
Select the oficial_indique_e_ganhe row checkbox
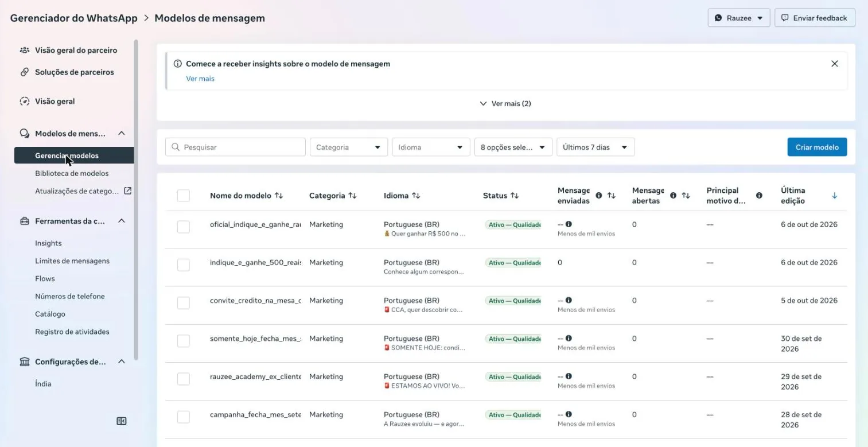[x=184, y=227]
